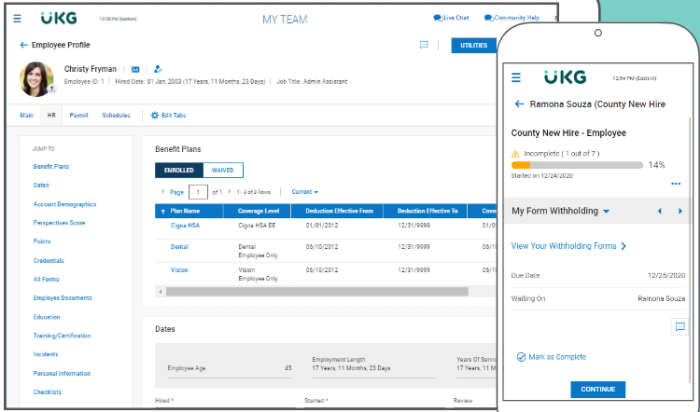Open the Current filter dropdown
The width and height of the screenshot is (700, 412).
click(x=305, y=191)
